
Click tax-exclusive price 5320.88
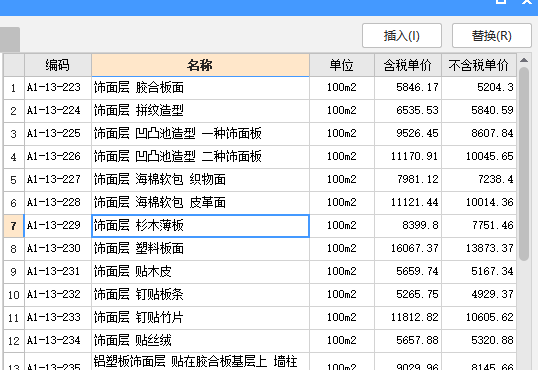pyautogui.click(x=479, y=341)
